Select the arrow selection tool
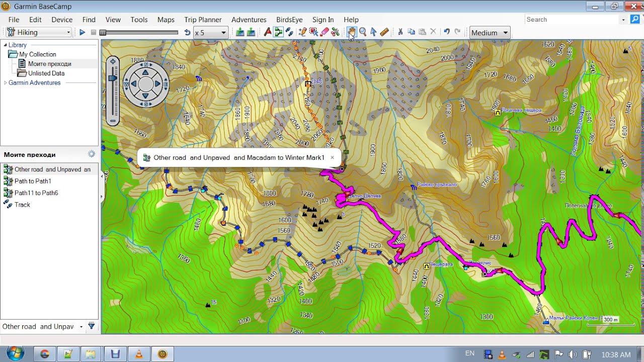644x362 pixels. click(373, 33)
